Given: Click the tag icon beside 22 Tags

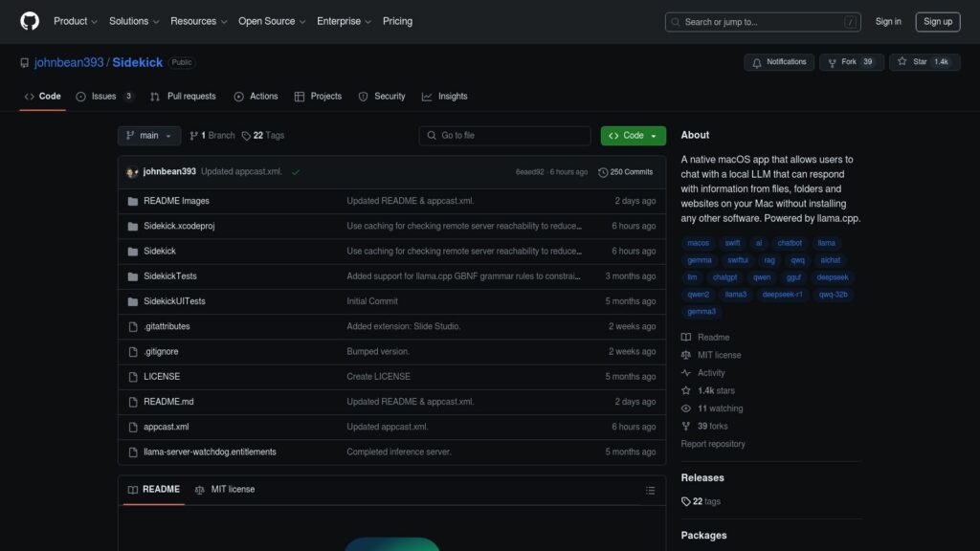Looking at the screenshot, I should click(246, 136).
